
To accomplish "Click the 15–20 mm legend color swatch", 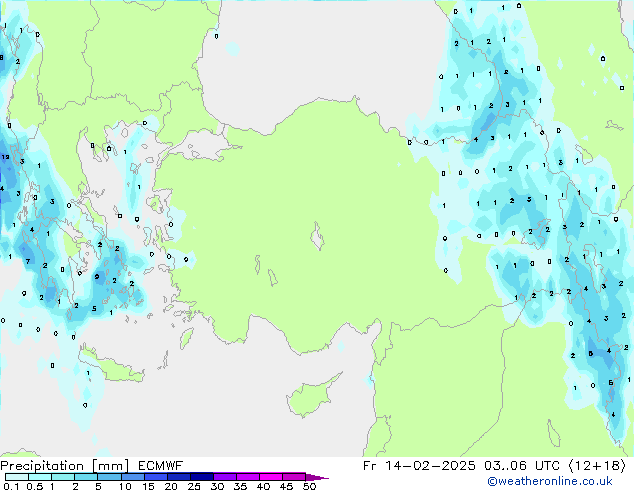I will [155, 477].
